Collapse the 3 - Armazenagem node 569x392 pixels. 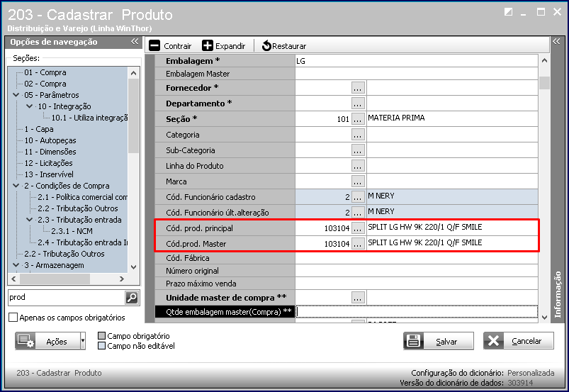coord(16,265)
